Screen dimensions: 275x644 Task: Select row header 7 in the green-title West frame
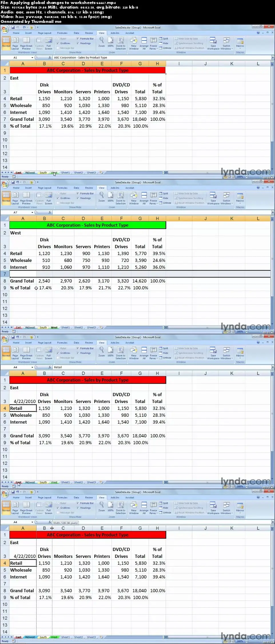(5, 274)
